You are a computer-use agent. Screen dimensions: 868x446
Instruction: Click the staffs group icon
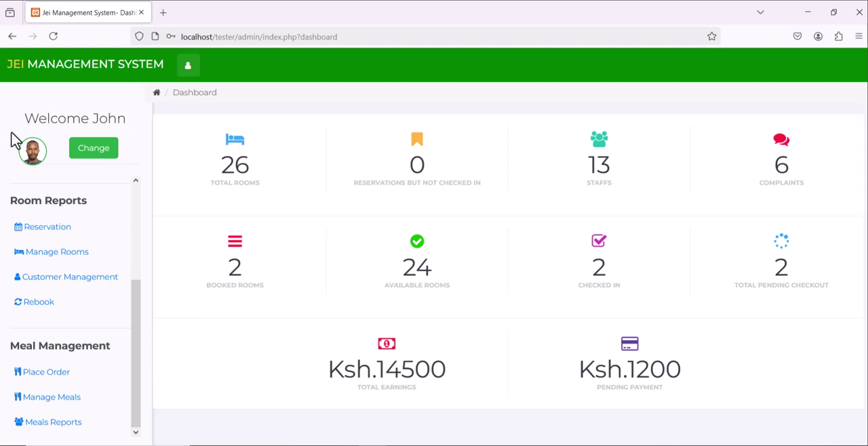599,139
